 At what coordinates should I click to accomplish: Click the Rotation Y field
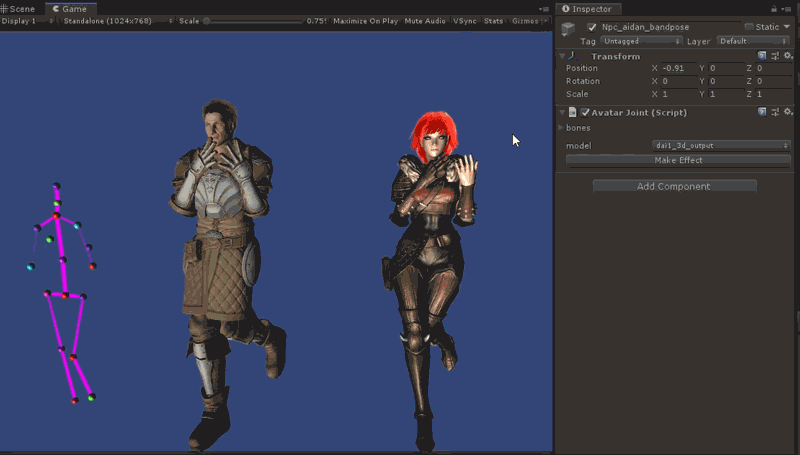tap(727, 81)
